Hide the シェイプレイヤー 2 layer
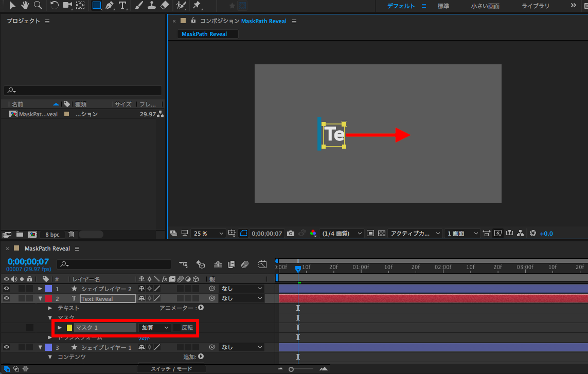 [x=7, y=289]
